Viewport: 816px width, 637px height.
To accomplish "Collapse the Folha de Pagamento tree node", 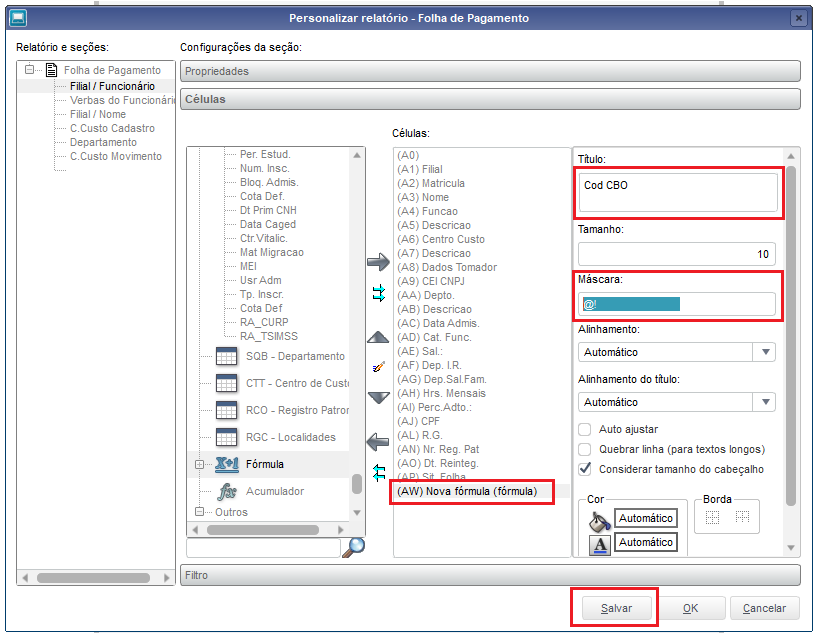I will point(30,69).
